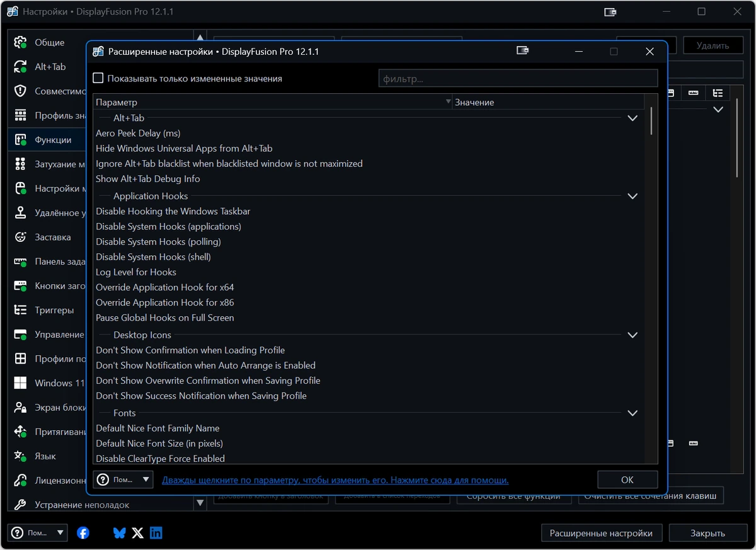Open the LinkedIn icon link
756x550 pixels.
pyautogui.click(x=156, y=533)
